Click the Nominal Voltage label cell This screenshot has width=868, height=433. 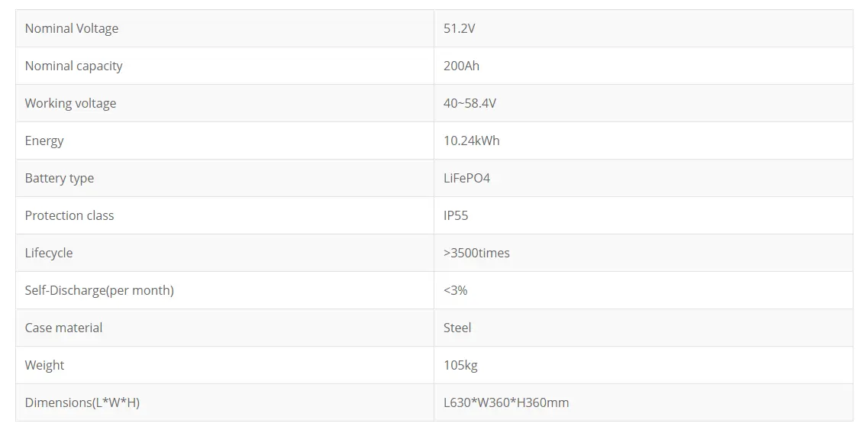[x=72, y=28]
